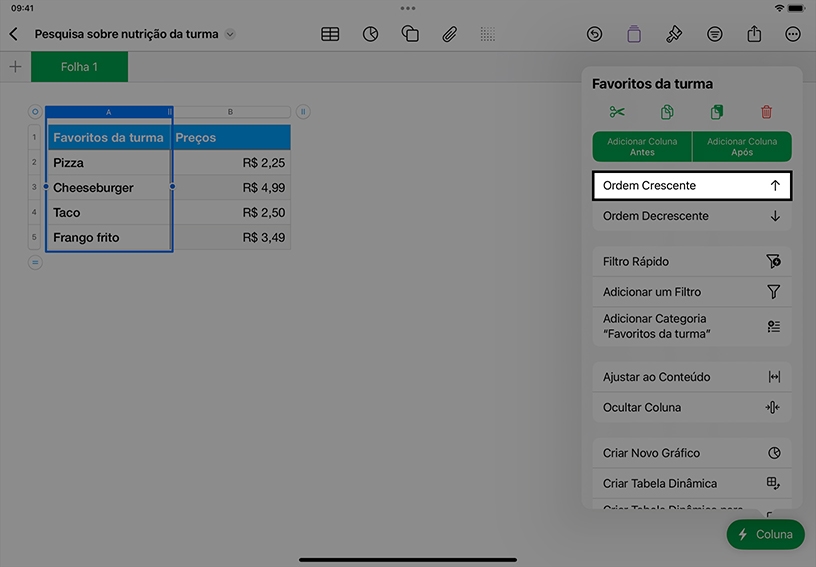Choose Criar Novo Gráfico menu item

tap(692, 453)
